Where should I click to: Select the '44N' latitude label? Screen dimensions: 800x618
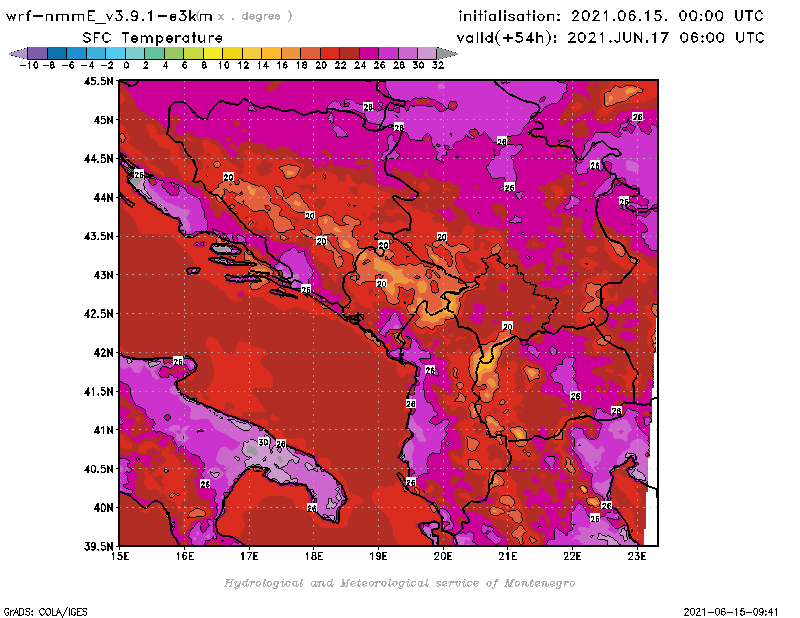[103, 197]
